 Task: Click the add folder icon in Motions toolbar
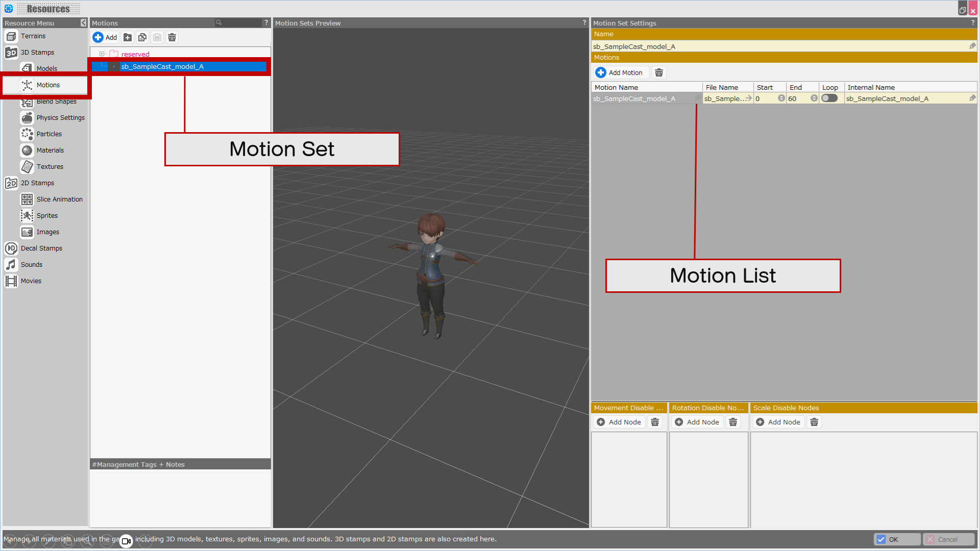[x=128, y=37]
